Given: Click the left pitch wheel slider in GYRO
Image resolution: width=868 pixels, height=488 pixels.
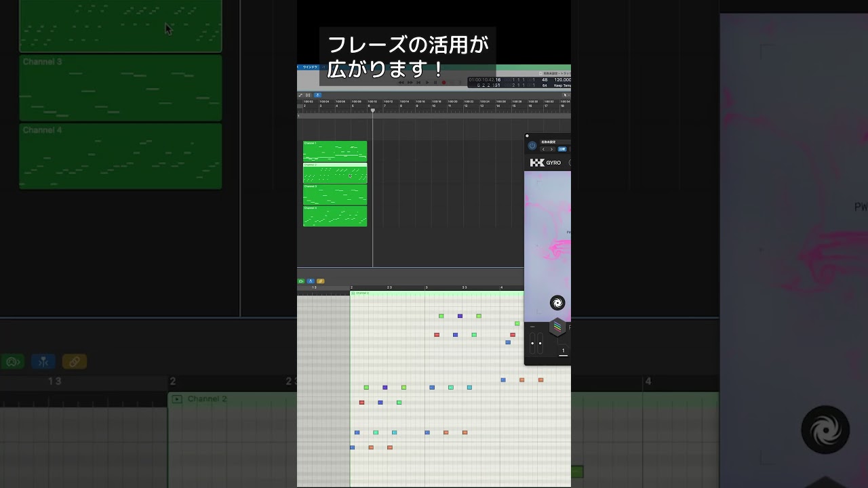Looking at the screenshot, I should (x=533, y=342).
